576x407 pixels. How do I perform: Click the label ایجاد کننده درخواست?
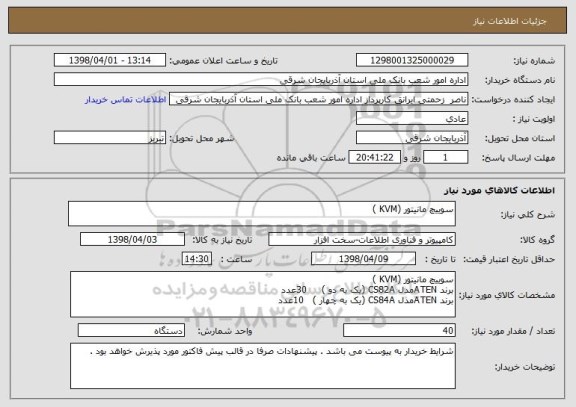[513, 100]
